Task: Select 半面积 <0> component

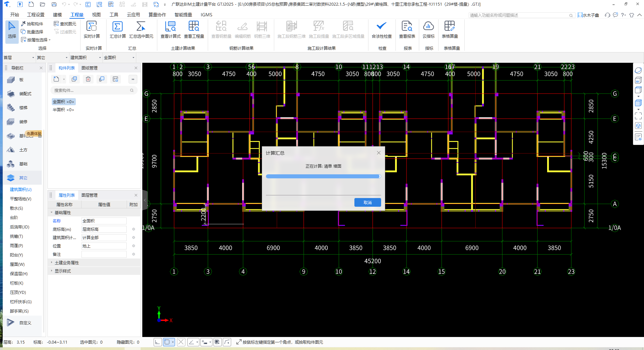Action: (63, 110)
